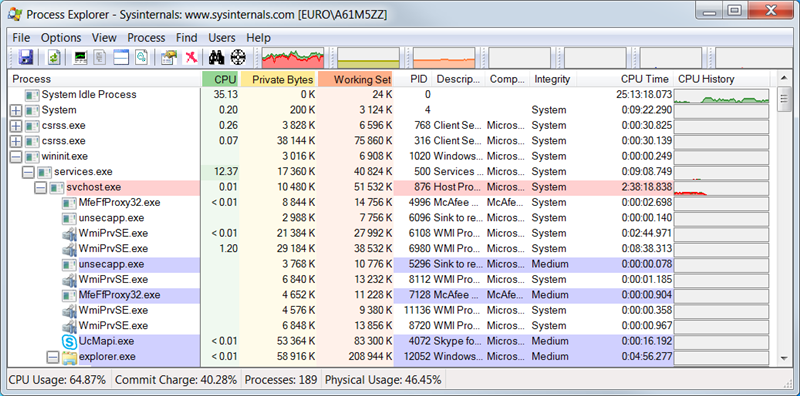Expand the System process node
This screenshot has height=396, width=800.
(x=16, y=110)
